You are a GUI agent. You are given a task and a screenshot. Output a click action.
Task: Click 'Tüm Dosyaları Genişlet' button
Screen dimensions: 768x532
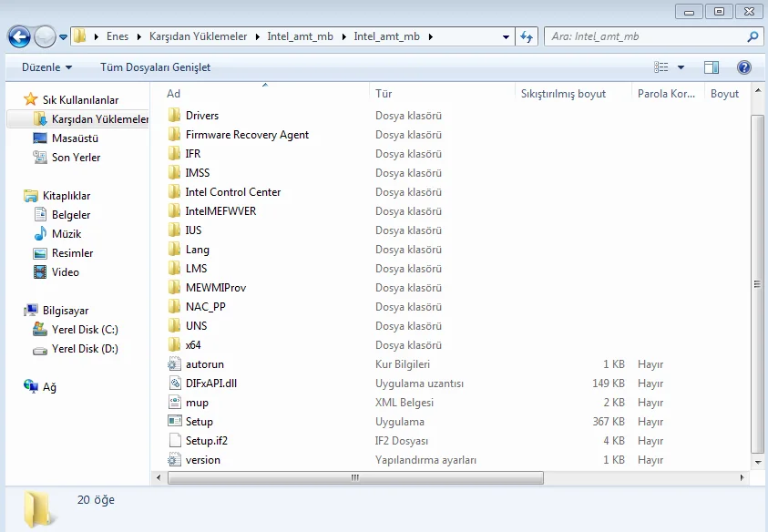click(155, 67)
